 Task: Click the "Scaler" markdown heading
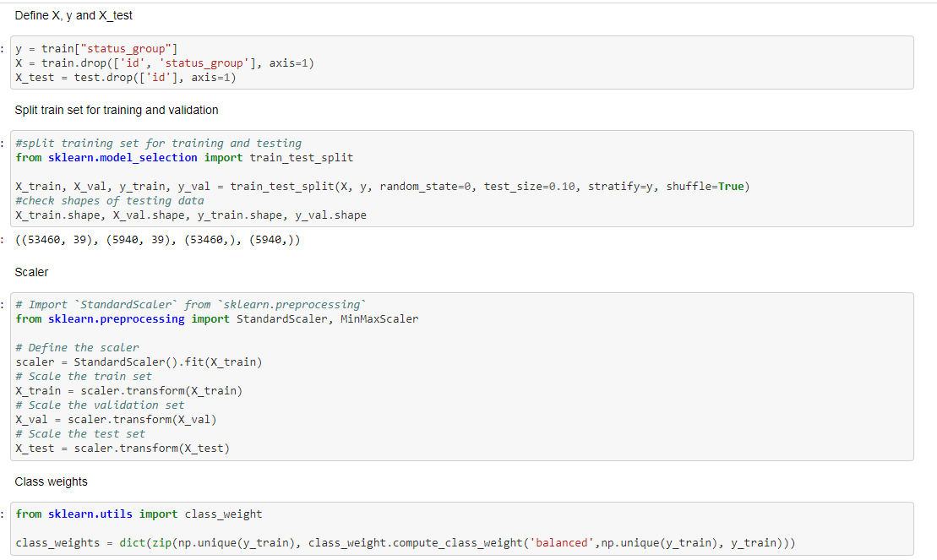(x=31, y=271)
